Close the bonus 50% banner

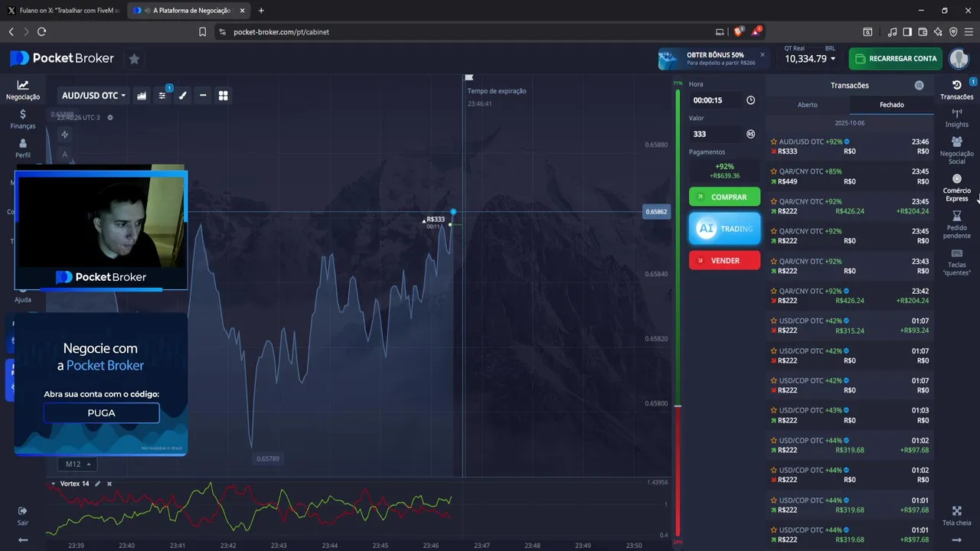(x=763, y=54)
